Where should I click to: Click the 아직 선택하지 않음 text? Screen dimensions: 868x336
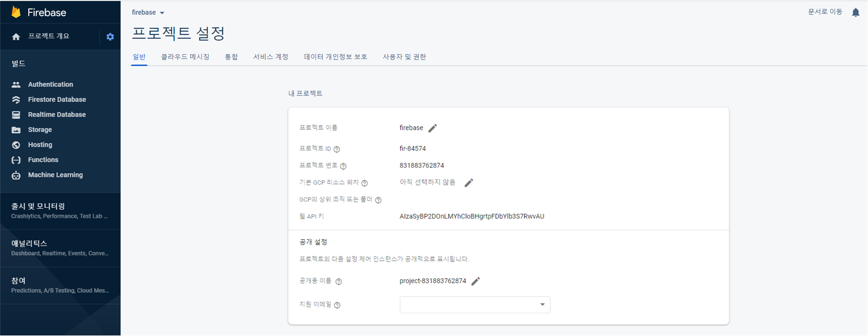[x=428, y=182]
